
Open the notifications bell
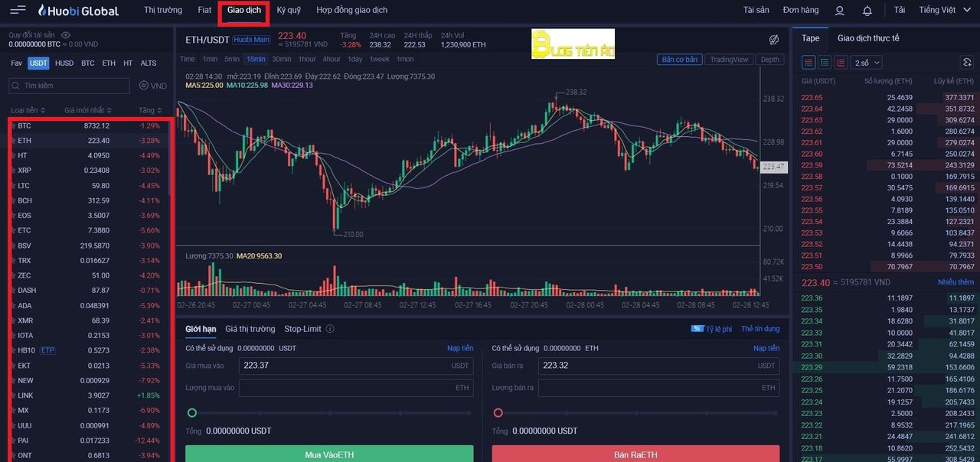tap(867, 11)
